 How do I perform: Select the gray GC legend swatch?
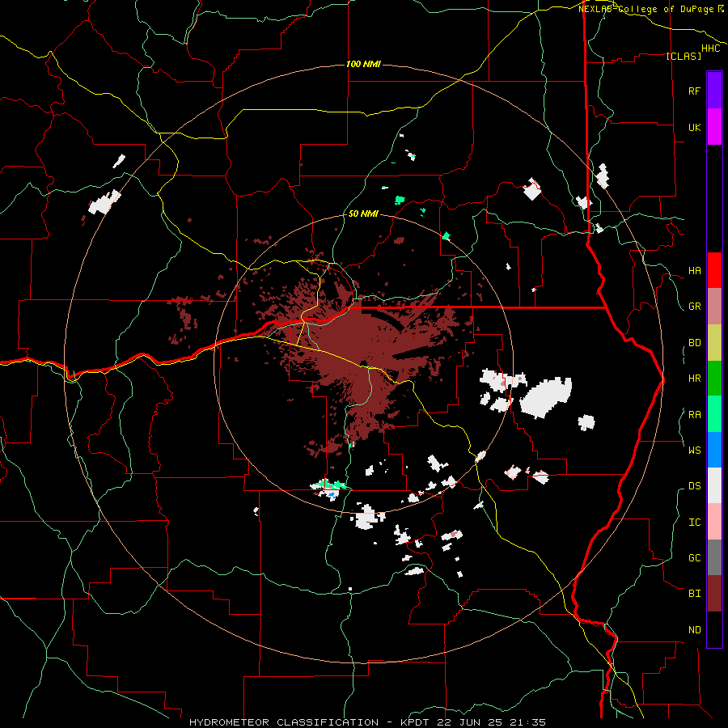[x=714, y=557]
